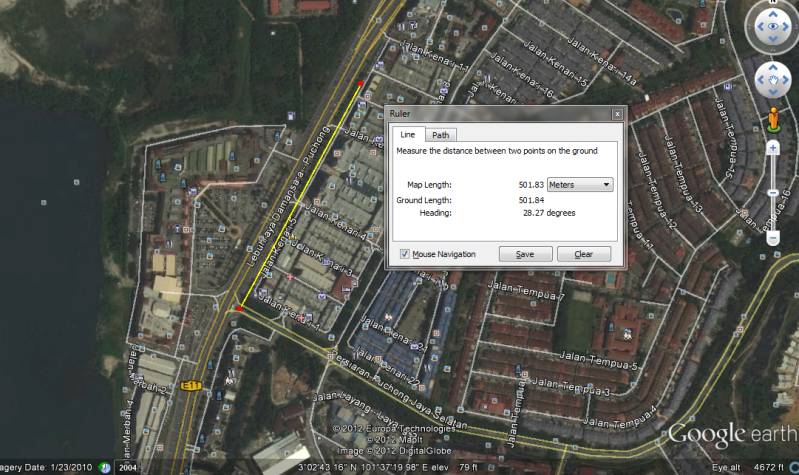Switch to the Line tab in Ruler
The height and width of the screenshot is (475, 799).
[408, 135]
